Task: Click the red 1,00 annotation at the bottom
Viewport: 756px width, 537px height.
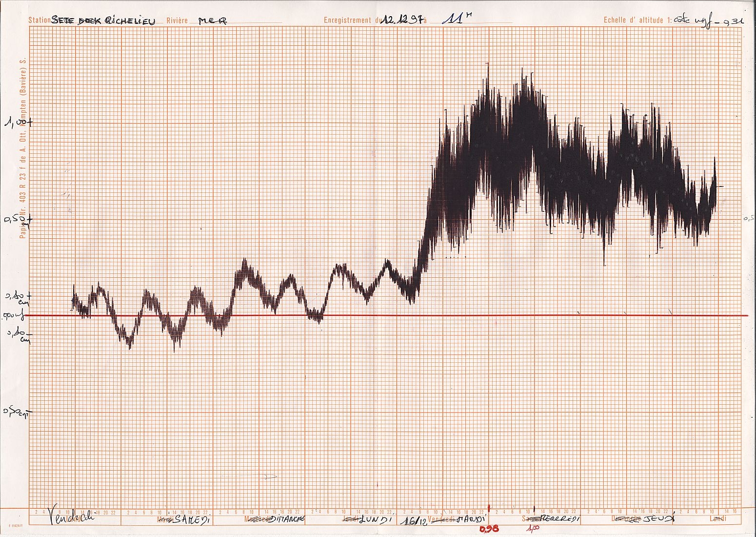Action: click(x=533, y=529)
